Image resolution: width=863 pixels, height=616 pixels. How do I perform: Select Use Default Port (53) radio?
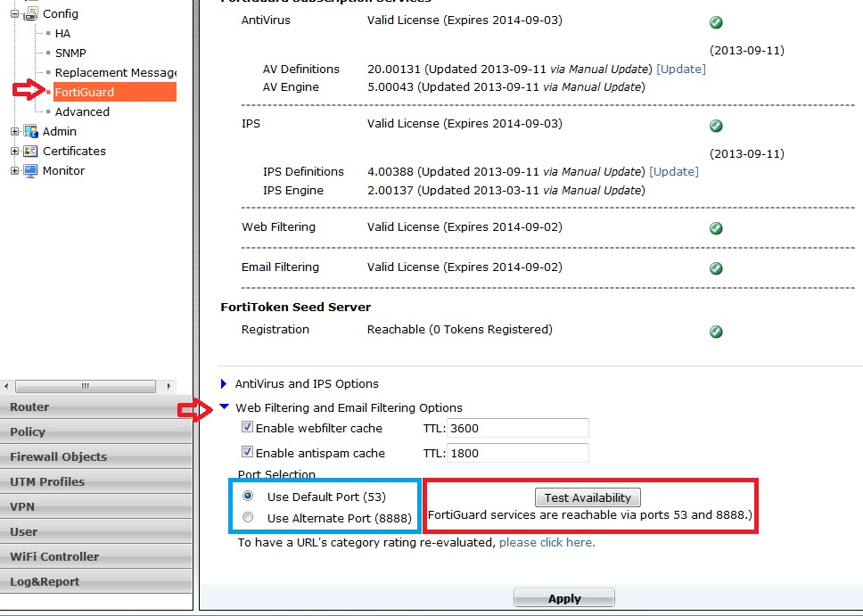(x=248, y=496)
